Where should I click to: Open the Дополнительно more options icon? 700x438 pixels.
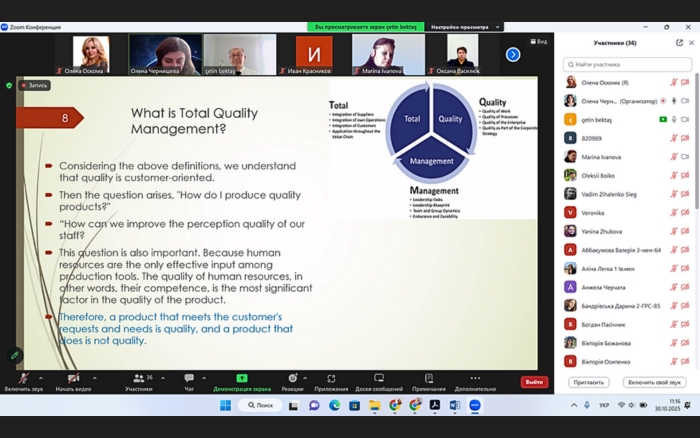[475, 379]
